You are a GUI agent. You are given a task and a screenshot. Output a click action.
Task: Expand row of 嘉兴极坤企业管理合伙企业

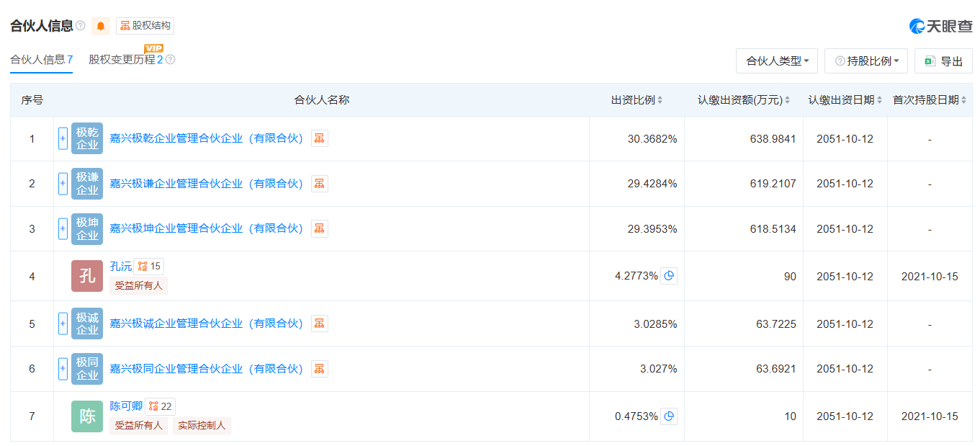(x=63, y=229)
